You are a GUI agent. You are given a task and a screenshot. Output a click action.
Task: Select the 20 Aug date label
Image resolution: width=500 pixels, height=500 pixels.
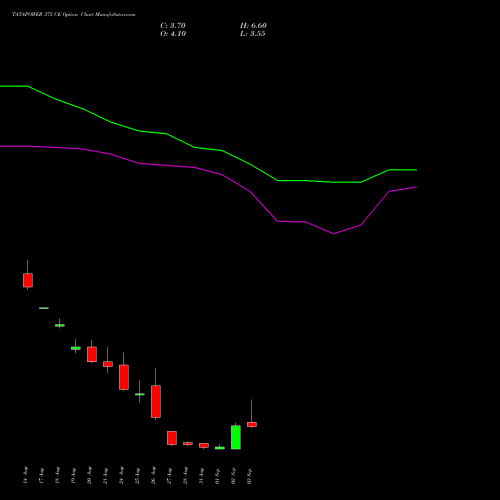[89, 475]
